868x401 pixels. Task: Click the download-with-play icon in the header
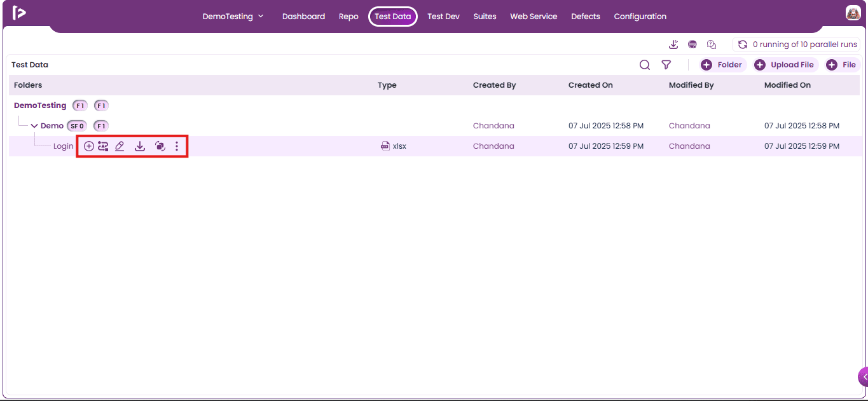[674, 44]
